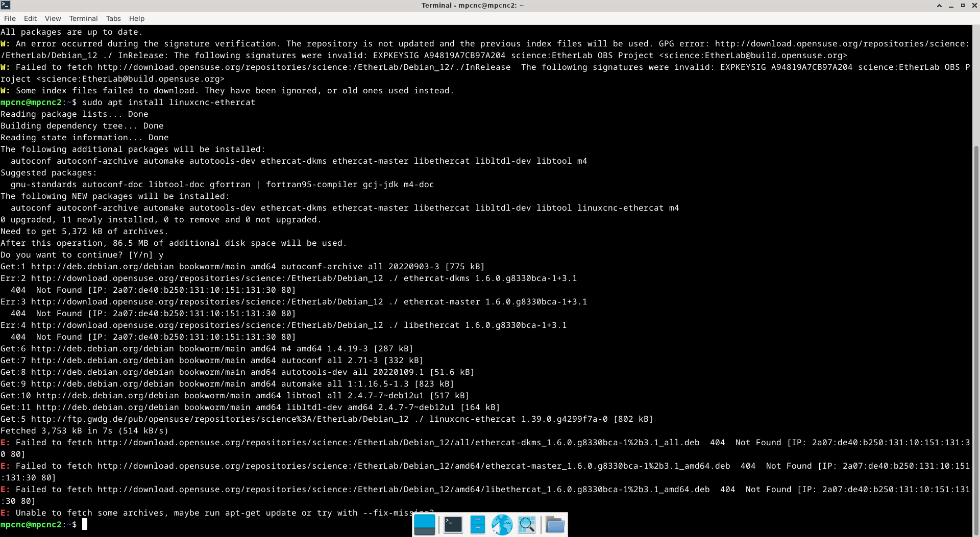
Task: Open the Terminal menu
Action: [83, 18]
